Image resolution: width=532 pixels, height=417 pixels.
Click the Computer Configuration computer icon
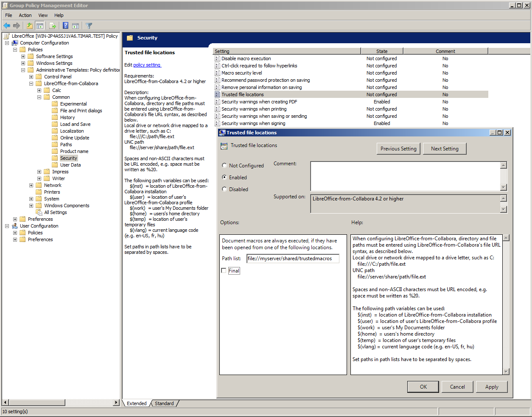(15, 43)
